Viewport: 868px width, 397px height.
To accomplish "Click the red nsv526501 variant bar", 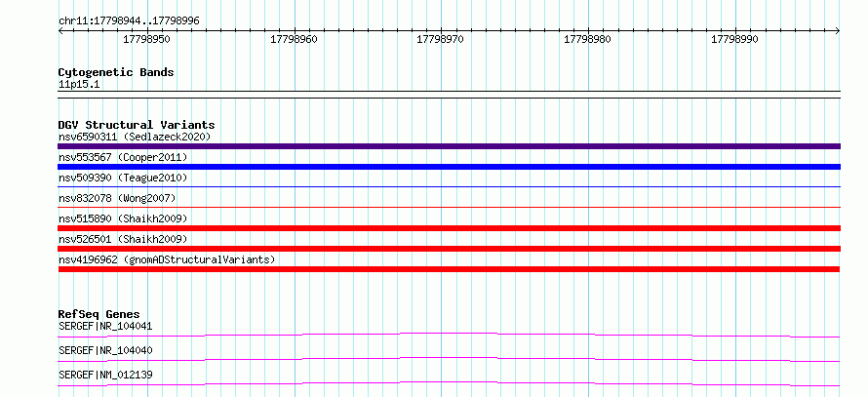I will (449, 249).
